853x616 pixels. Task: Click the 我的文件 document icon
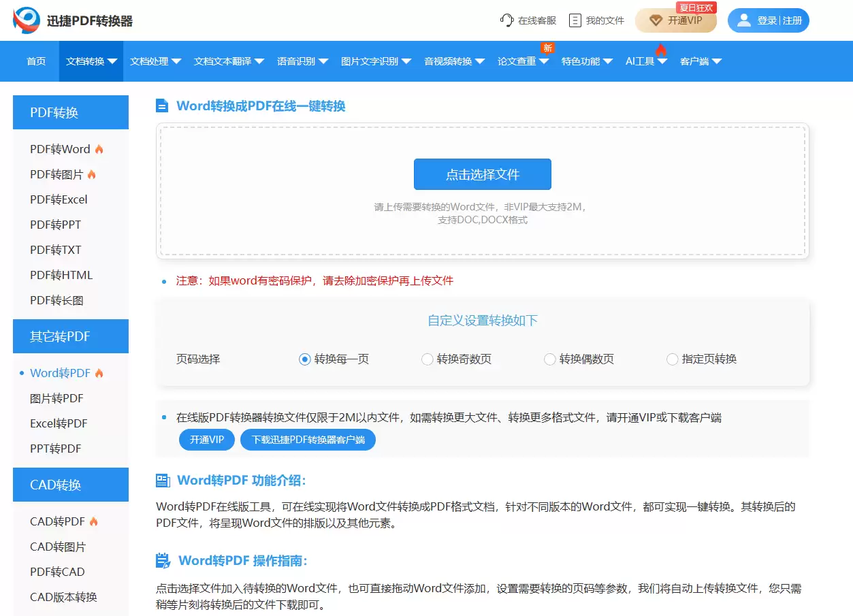(x=574, y=20)
